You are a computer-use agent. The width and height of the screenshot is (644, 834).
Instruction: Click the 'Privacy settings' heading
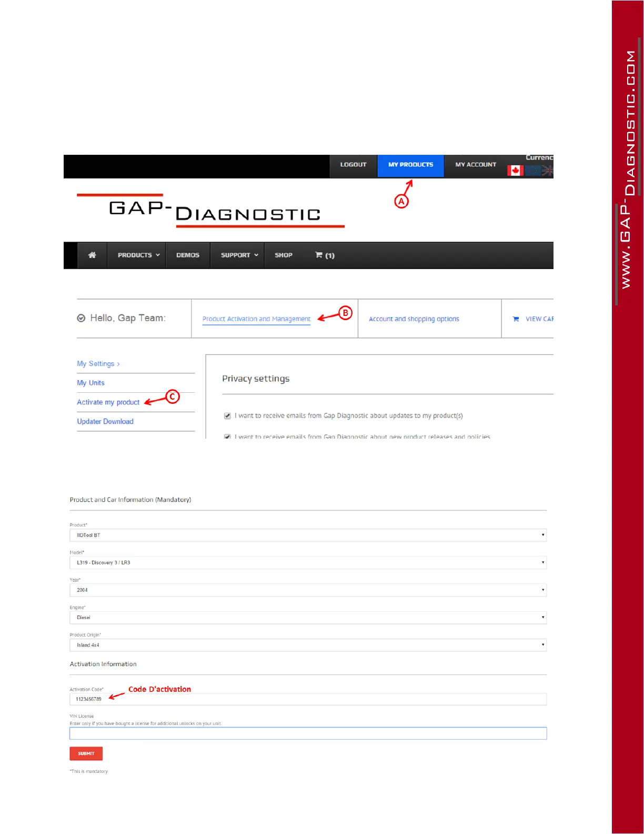click(256, 379)
